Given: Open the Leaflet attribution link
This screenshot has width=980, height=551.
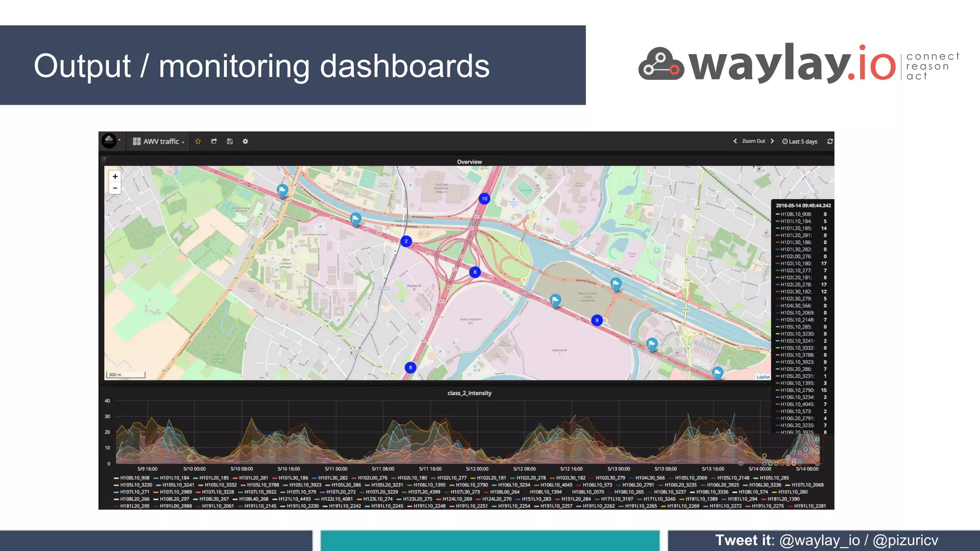Looking at the screenshot, I should click(763, 377).
